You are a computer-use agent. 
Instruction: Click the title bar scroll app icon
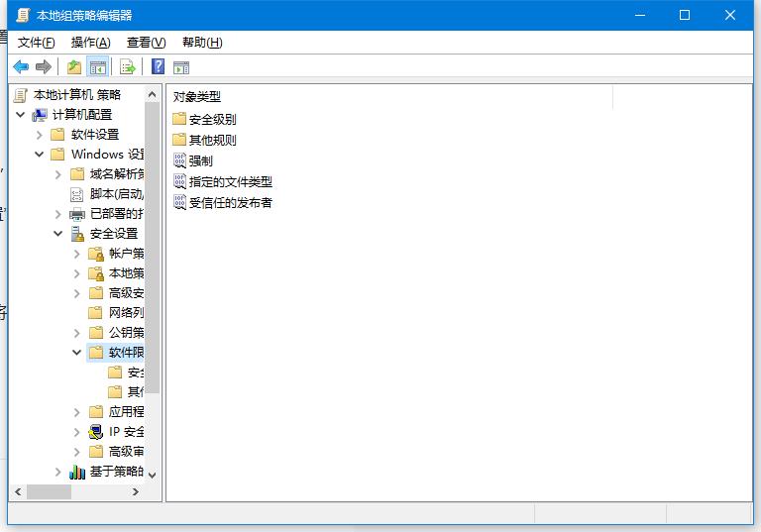(23, 15)
